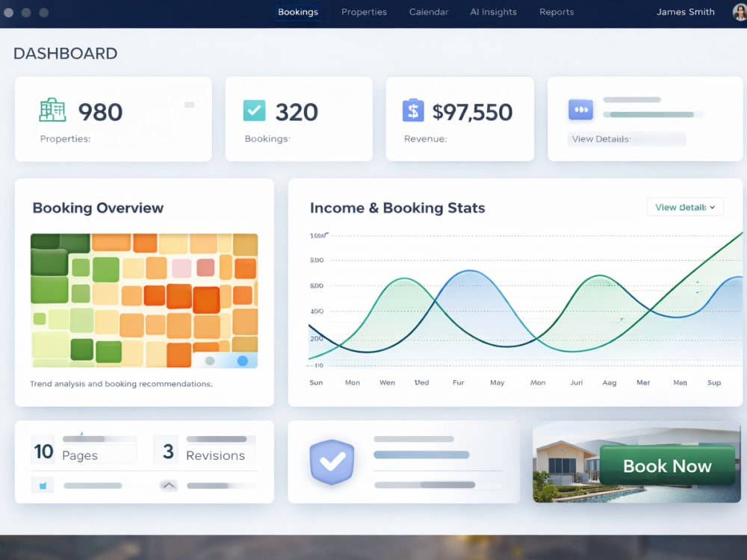The width and height of the screenshot is (747, 560).
Task: Click the blue three-dots card icon
Action: pyautogui.click(x=580, y=110)
